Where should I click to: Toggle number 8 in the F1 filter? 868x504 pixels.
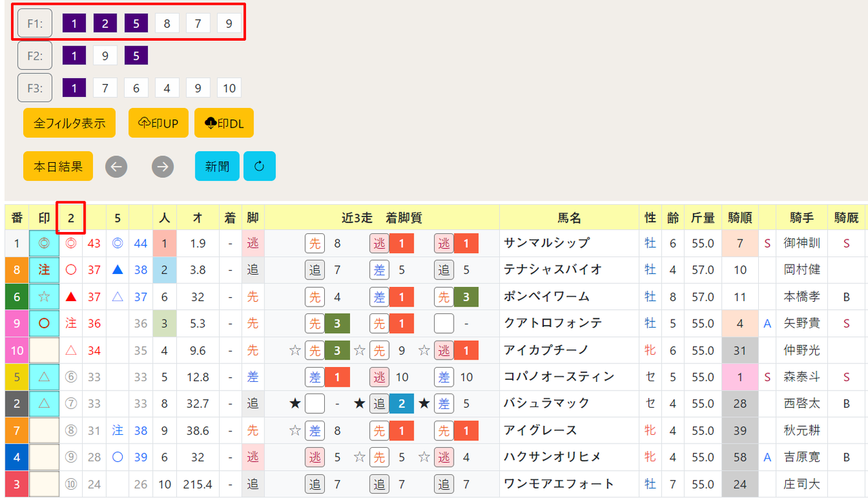(x=167, y=24)
